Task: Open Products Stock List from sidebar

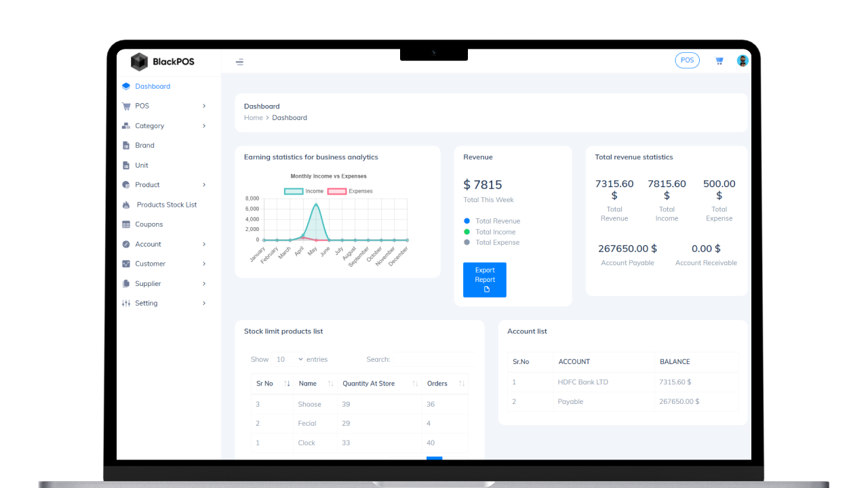Action: coord(167,204)
